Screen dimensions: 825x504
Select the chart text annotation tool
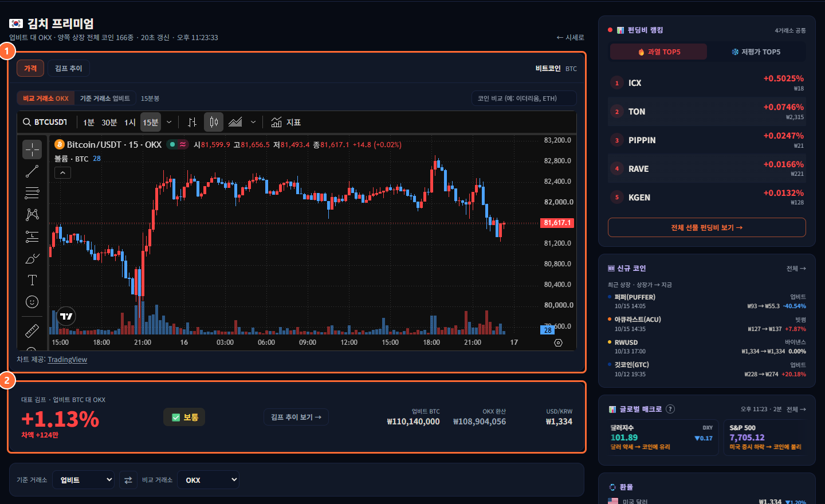(x=32, y=280)
